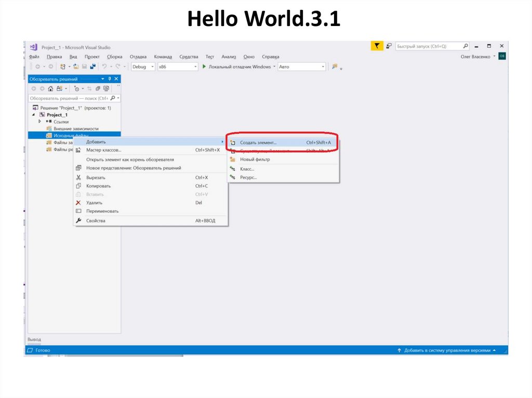532x398 pixels.
Task: Select Создать элемент... in the submenu
Action: point(283,142)
